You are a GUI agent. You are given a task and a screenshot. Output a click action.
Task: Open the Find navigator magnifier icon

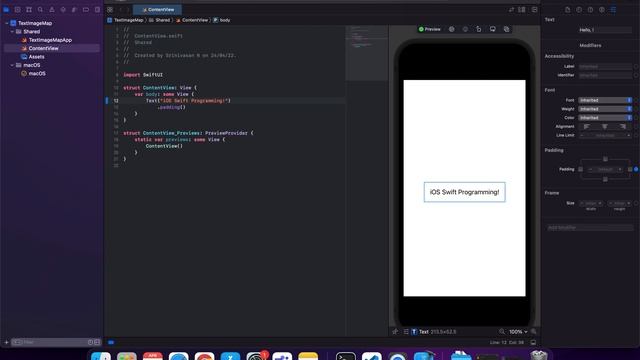(x=40, y=9)
